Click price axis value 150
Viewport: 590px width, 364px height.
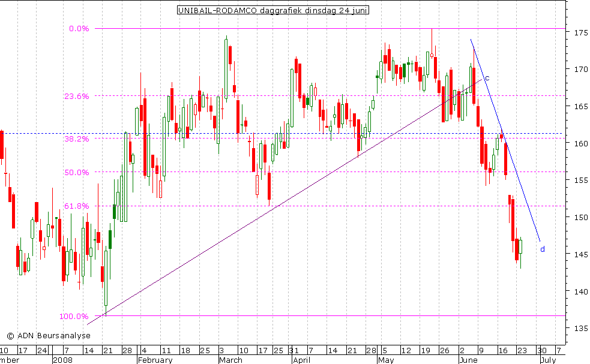[581, 217]
